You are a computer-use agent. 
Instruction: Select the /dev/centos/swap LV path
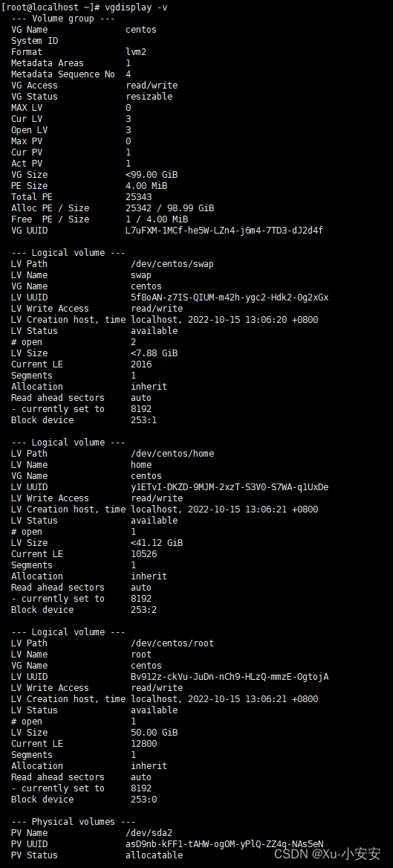point(172,264)
